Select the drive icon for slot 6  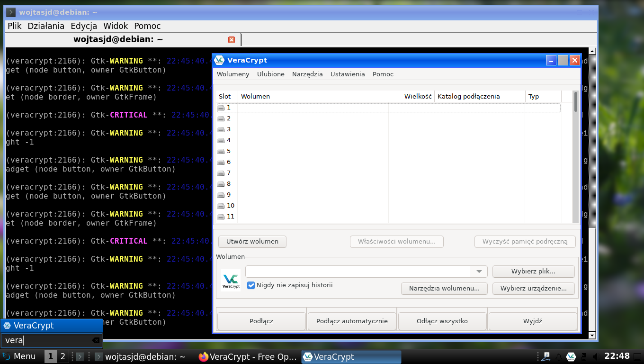click(x=221, y=162)
